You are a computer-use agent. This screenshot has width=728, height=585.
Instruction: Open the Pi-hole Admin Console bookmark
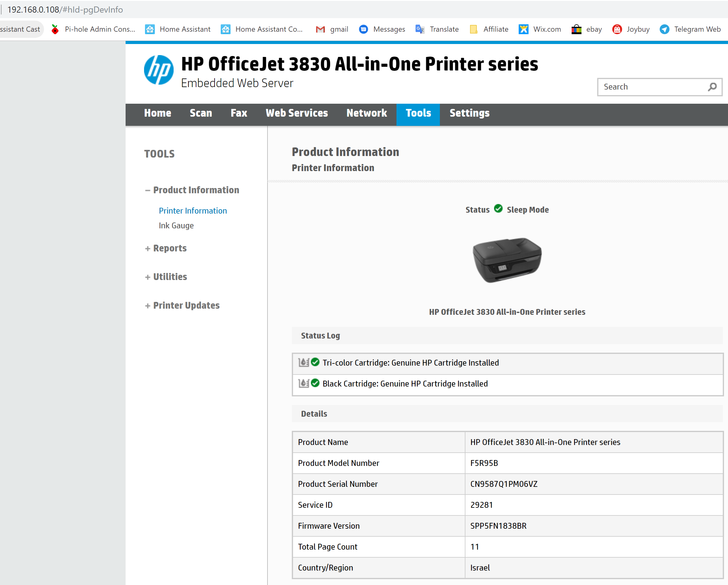pos(93,29)
